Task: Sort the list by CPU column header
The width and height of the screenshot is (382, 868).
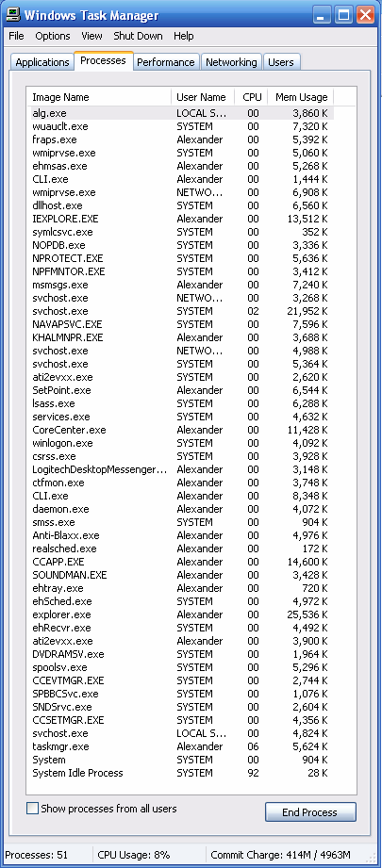Action: [x=251, y=97]
